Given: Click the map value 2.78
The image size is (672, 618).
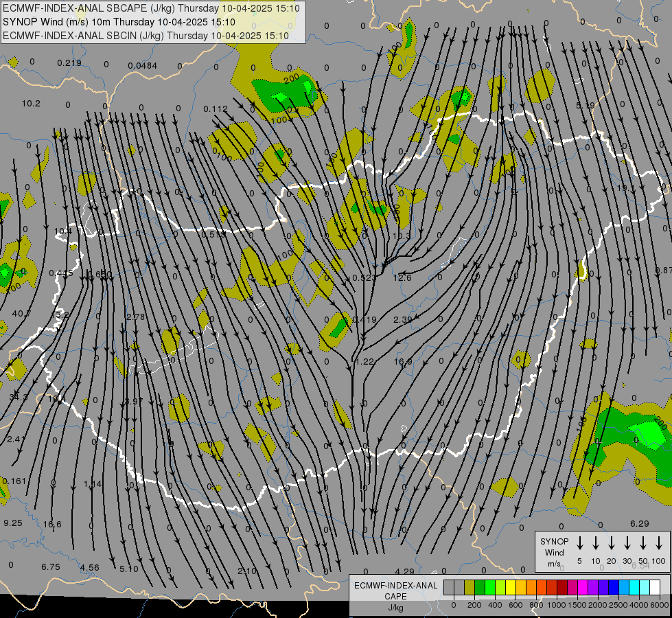Looking at the screenshot, I should pyautogui.click(x=135, y=317).
